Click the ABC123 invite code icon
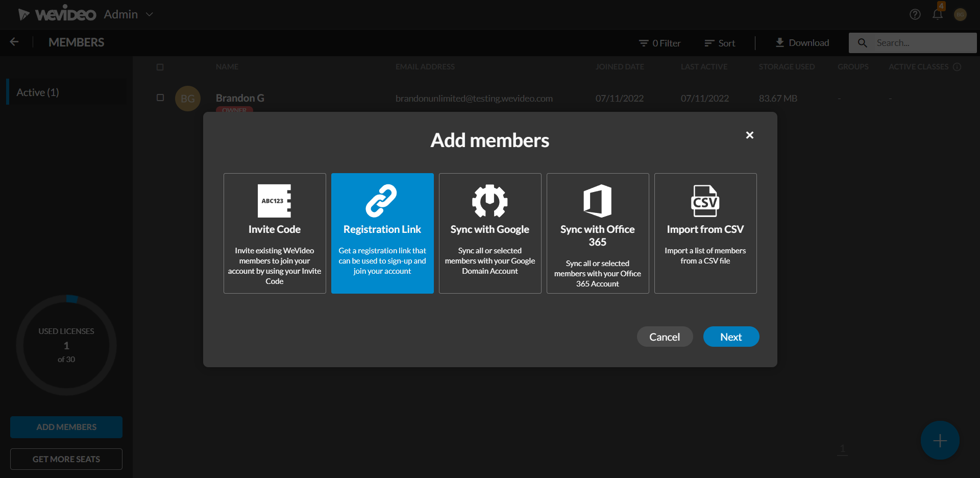 click(x=274, y=201)
